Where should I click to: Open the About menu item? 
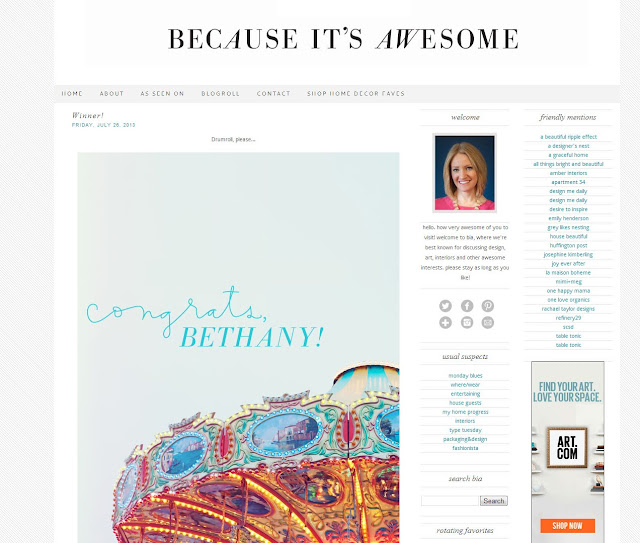click(112, 93)
